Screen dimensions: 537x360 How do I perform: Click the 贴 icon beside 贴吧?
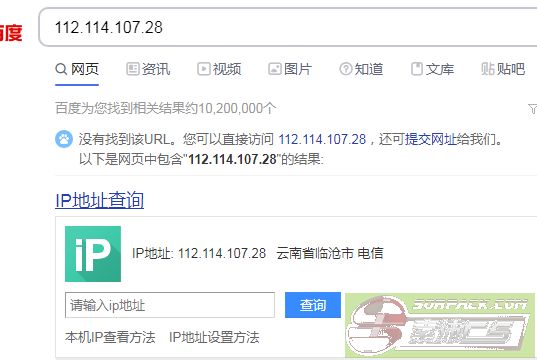coord(488,69)
